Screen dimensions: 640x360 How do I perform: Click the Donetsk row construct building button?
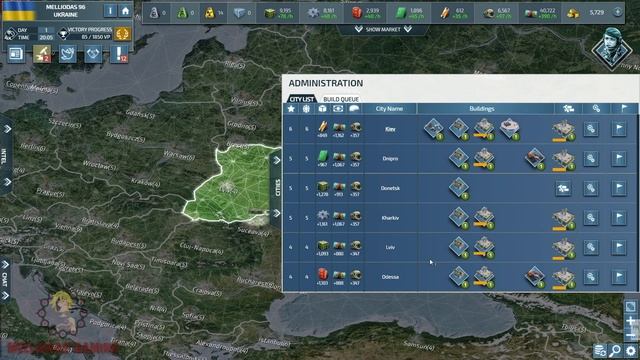coord(563,188)
